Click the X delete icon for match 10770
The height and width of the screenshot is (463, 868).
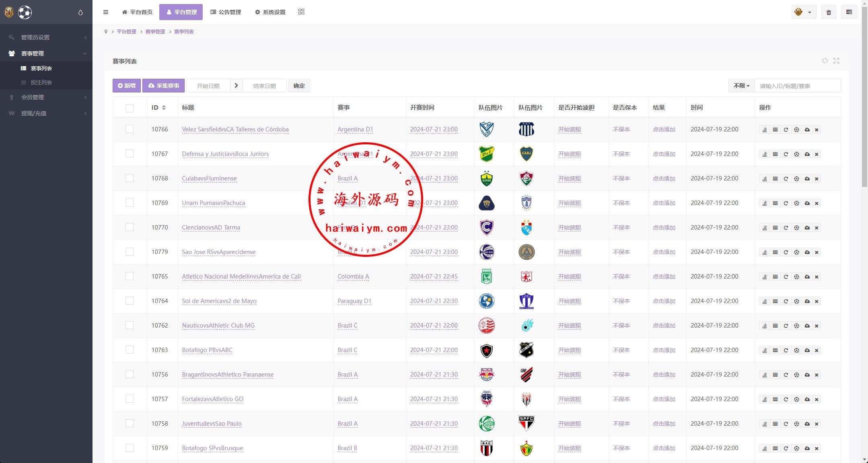pos(817,228)
